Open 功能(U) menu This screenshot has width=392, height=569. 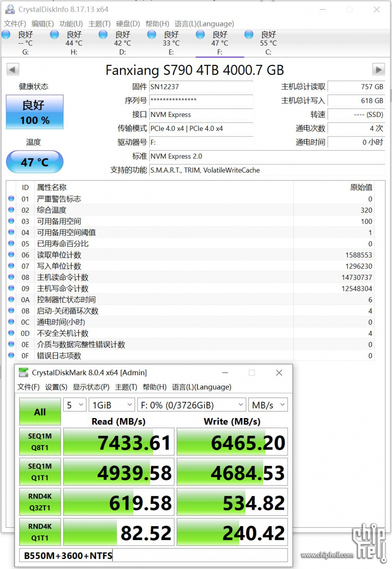pos(71,24)
